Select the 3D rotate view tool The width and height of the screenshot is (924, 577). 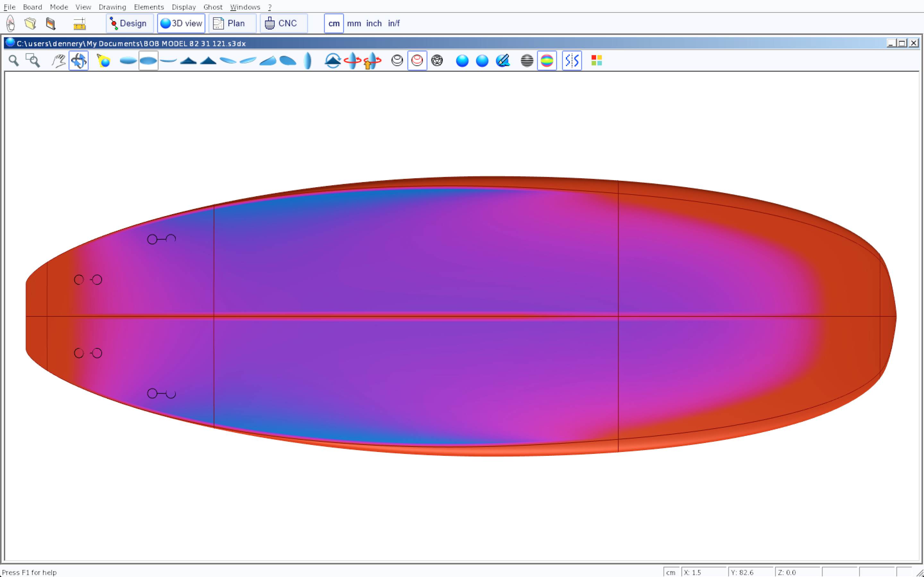[79, 61]
